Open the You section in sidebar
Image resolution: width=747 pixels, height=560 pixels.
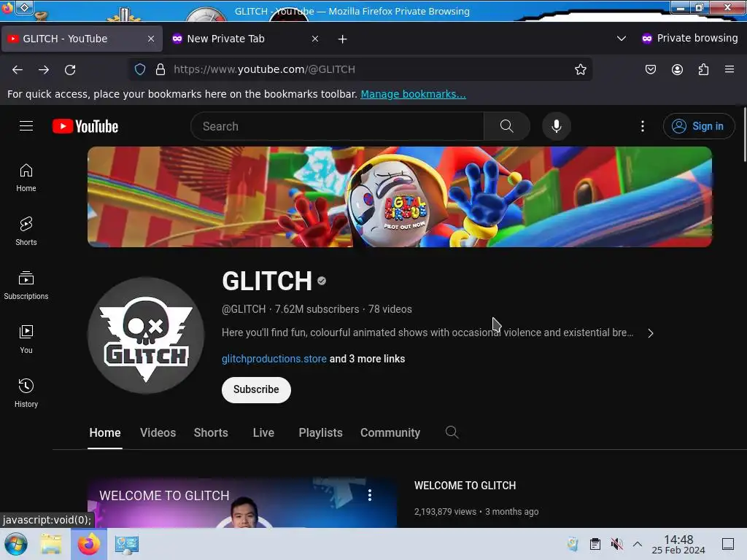click(26, 339)
